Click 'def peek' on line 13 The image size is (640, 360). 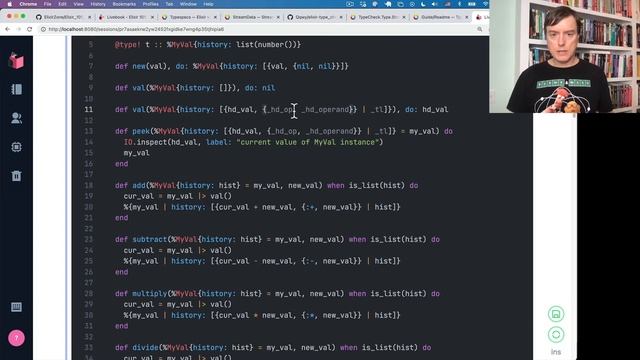132,131
